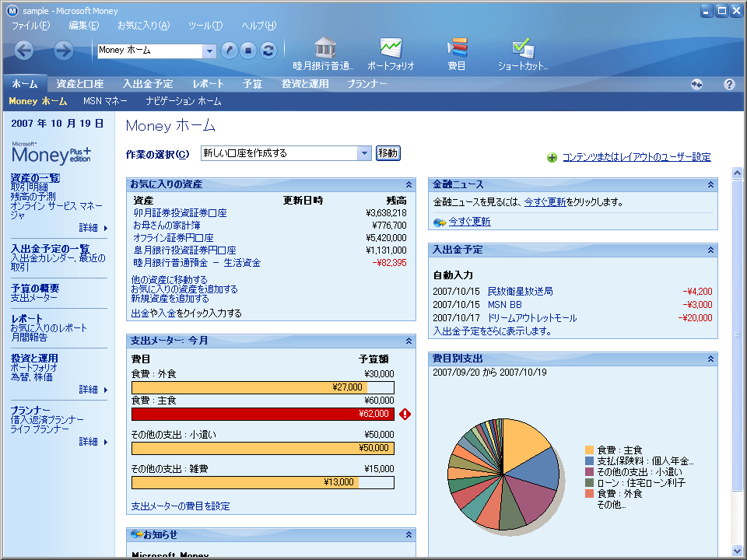The height and width of the screenshot is (560, 747).
Task: Go back with the left arrow button
Action: 24,50
